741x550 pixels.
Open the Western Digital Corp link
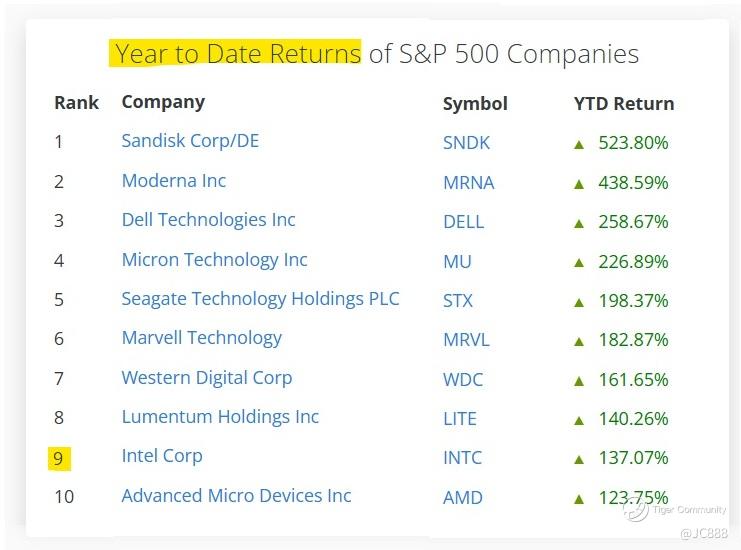coord(207,378)
